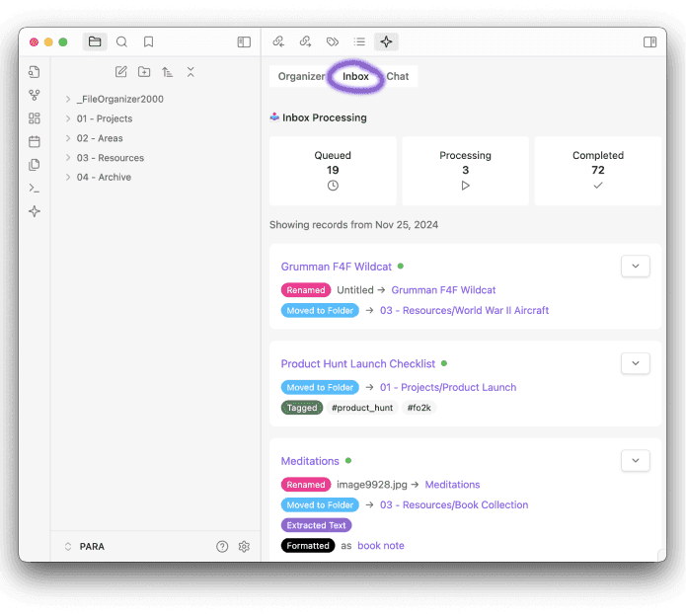The width and height of the screenshot is (686, 616).
Task: Expand the Grumman F4F Wildcat record chevron
Action: click(x=636, y=266)
